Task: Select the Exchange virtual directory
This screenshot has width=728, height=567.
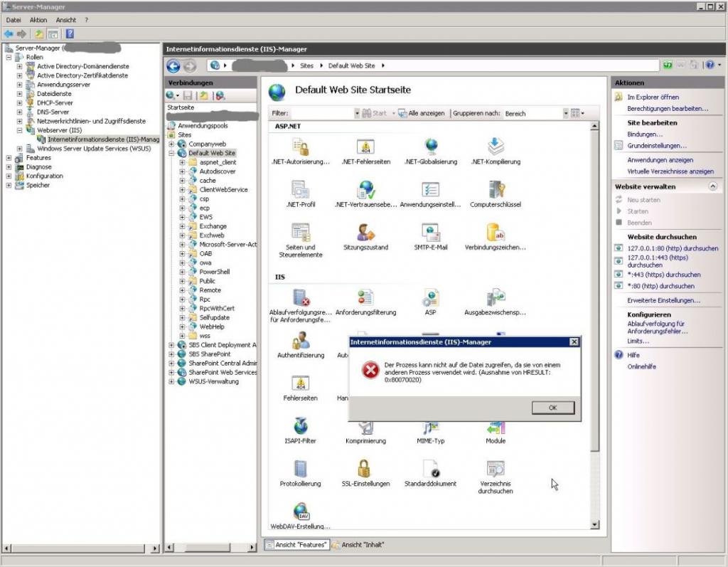Action: pyautogui.click(x=213, y=226)
